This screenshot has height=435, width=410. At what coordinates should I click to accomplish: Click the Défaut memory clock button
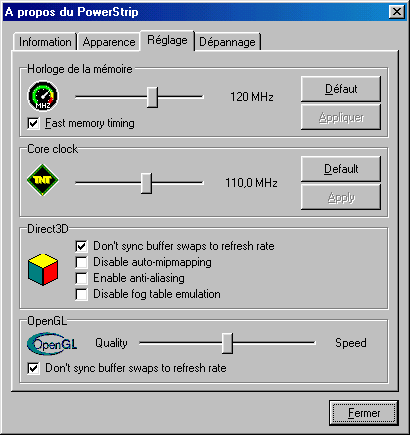(341, 89)
